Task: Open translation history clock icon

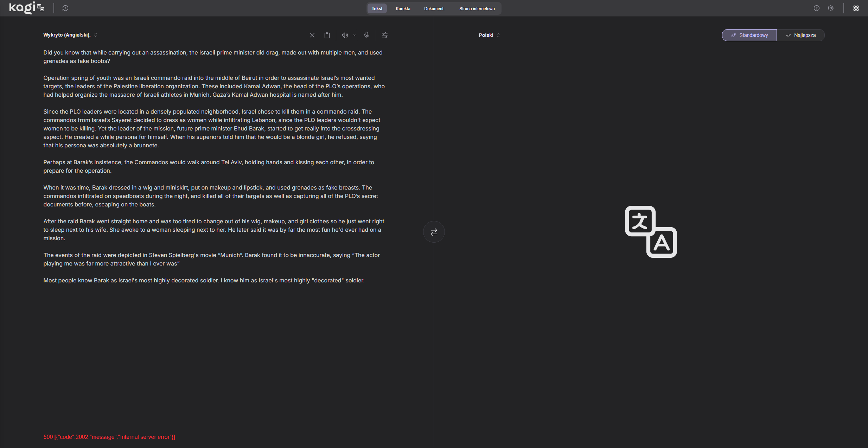Action: pyautogui.click(x=65, y=8)
